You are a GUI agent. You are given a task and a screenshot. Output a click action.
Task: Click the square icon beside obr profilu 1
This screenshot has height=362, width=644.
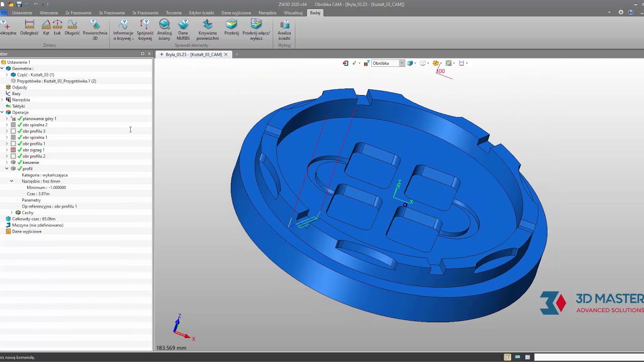[x=14, y=144]
